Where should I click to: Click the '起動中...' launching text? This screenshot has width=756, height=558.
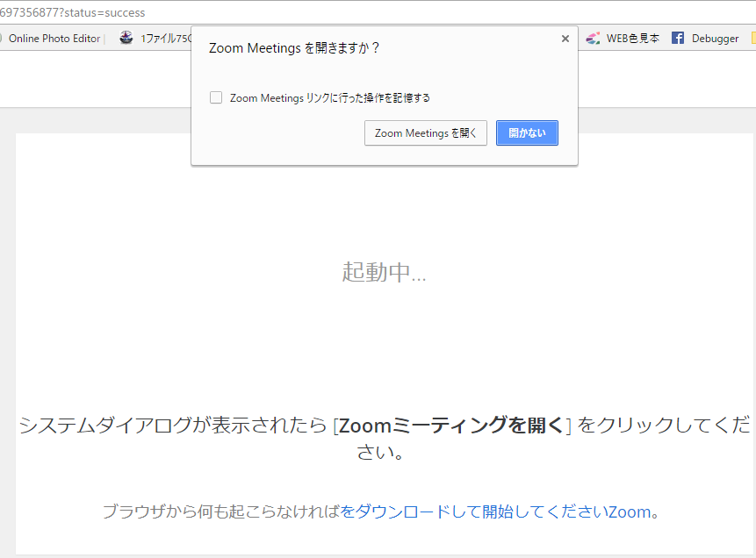(384, 272)
